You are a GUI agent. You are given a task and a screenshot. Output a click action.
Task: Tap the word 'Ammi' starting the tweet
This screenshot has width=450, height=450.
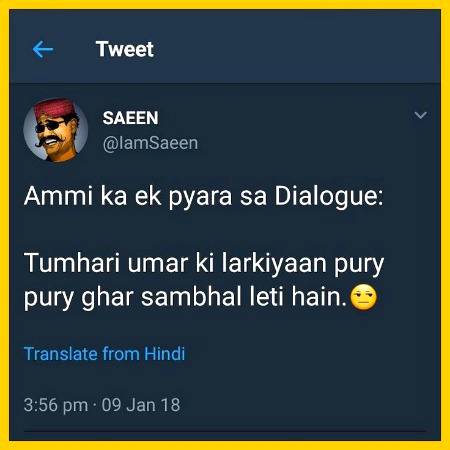58,196
